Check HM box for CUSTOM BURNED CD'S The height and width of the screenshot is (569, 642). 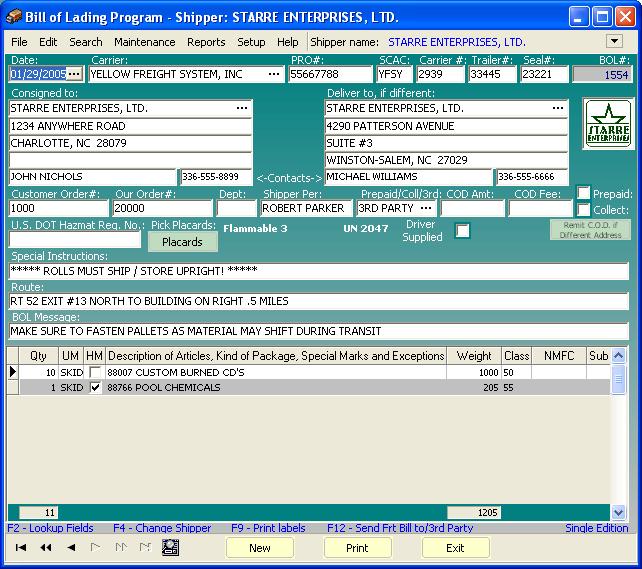tap(95, 372)
